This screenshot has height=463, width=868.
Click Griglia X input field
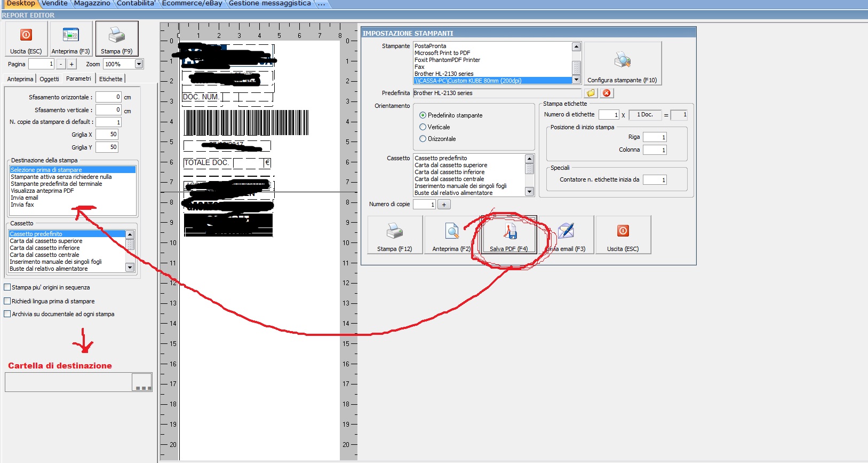[x=107, y=135]
